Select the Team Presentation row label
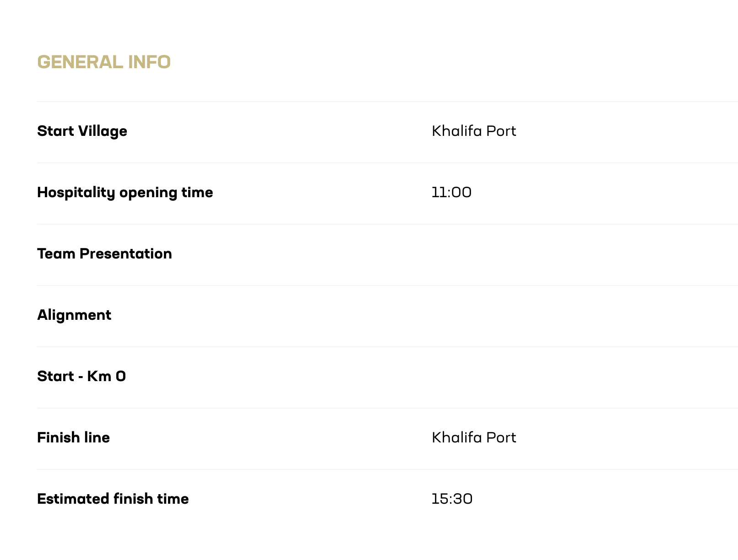Viewport: 738px width, 560px height. [x=104, y=254]
